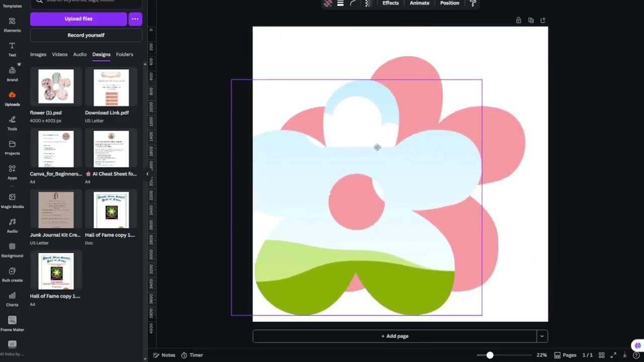Open the more upload options ellipsis button

(135, 19)
